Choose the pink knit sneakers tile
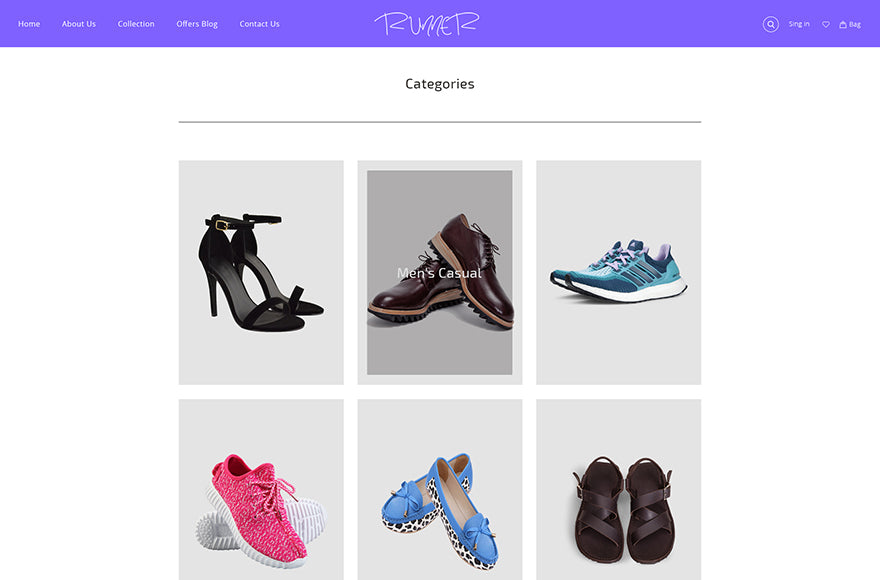 pyautogui.click(x=261, y=490)
